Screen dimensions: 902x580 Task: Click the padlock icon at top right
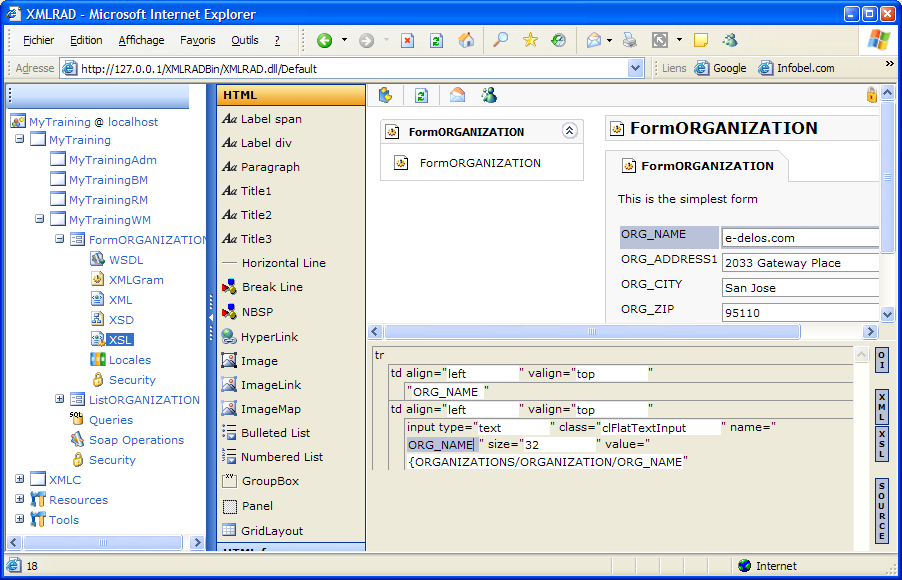tap(871, 95)
